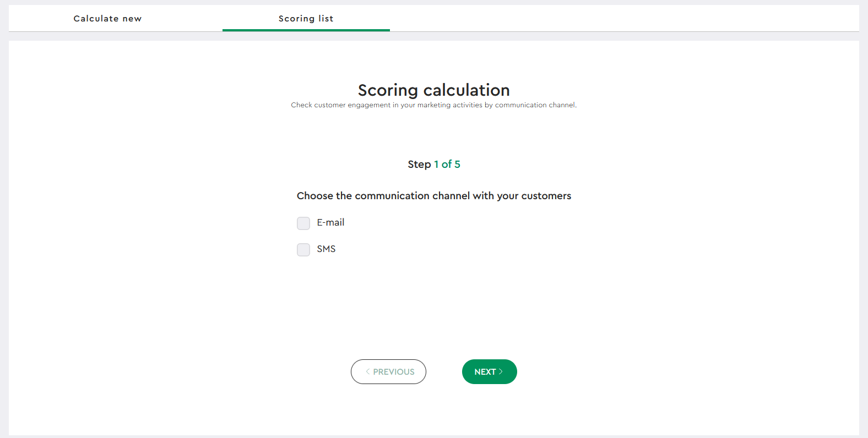The width and height of the screenshot is (868, 438).
Task: Go forward with the green NEXT button
Action: point(490,372)
